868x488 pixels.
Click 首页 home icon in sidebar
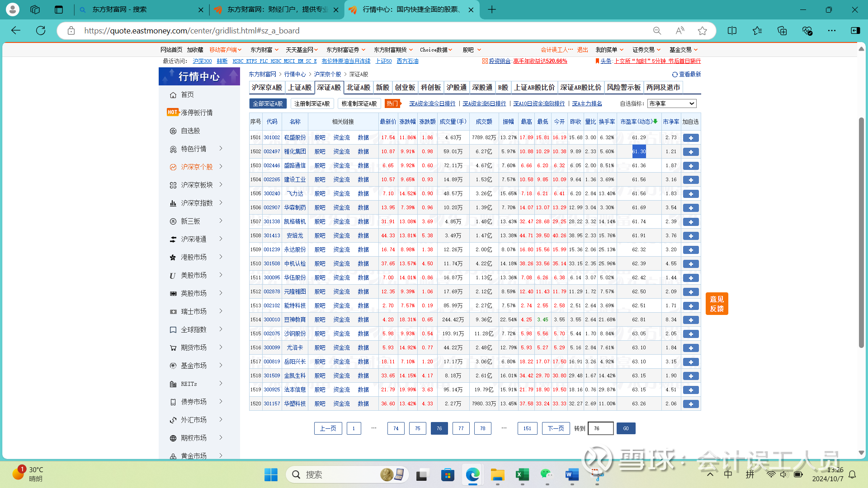click(173, 95)
